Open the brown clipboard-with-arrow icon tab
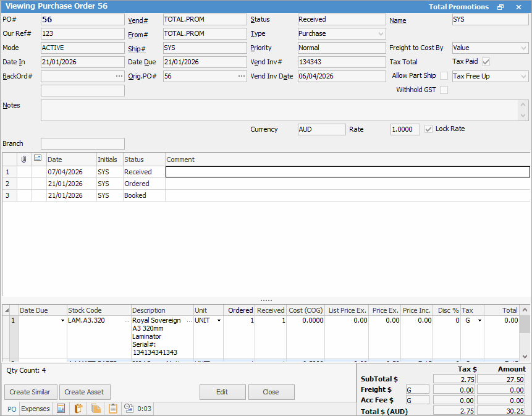Viewport: 532px width, 416px height. pyautogui.click(x=78, y=408)
